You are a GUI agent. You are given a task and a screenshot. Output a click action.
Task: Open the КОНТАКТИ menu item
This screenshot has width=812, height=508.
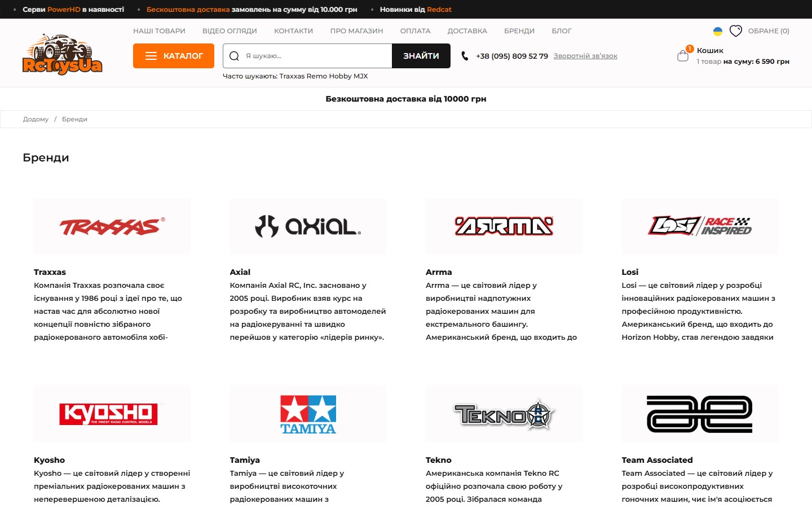tap(293, 31)
